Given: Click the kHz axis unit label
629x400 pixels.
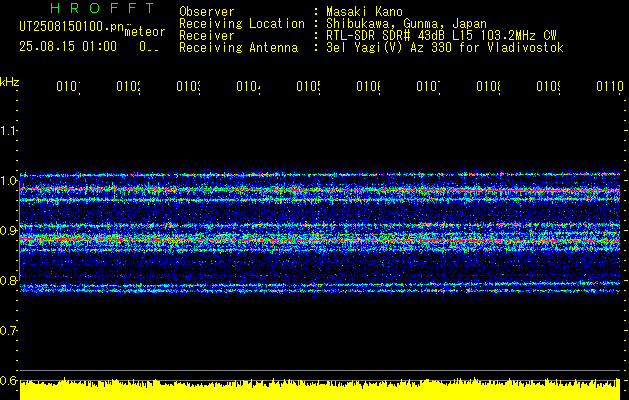Looking at the screenshot, I should tap(9, 82).
